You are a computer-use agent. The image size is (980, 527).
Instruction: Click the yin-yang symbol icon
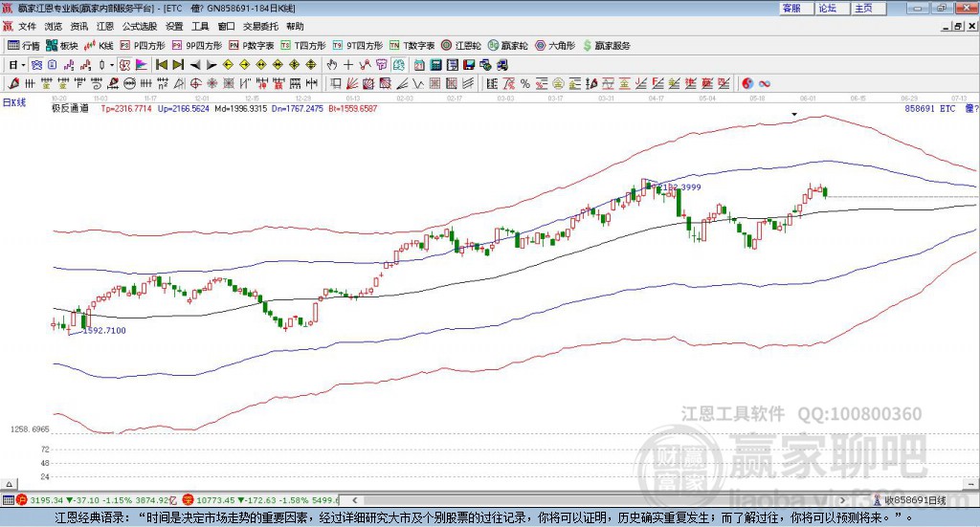tap(747, 83)
